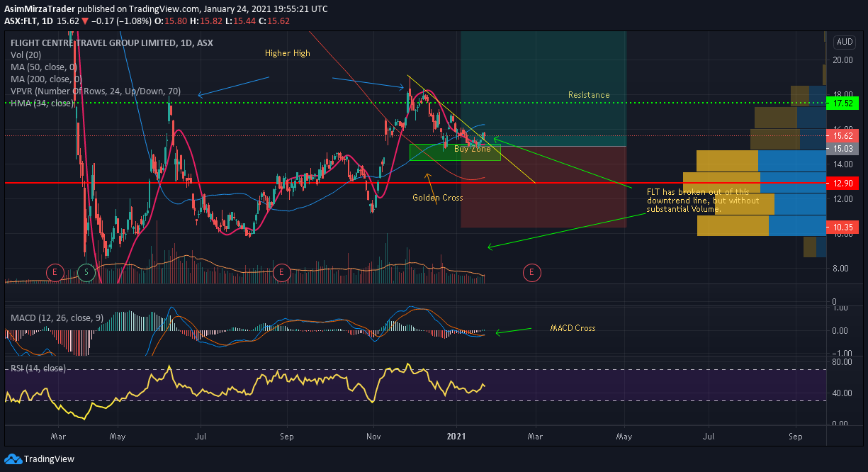Click the VPVR indicator legend
Screen dimensions: 868x472
tap(96, 91)
